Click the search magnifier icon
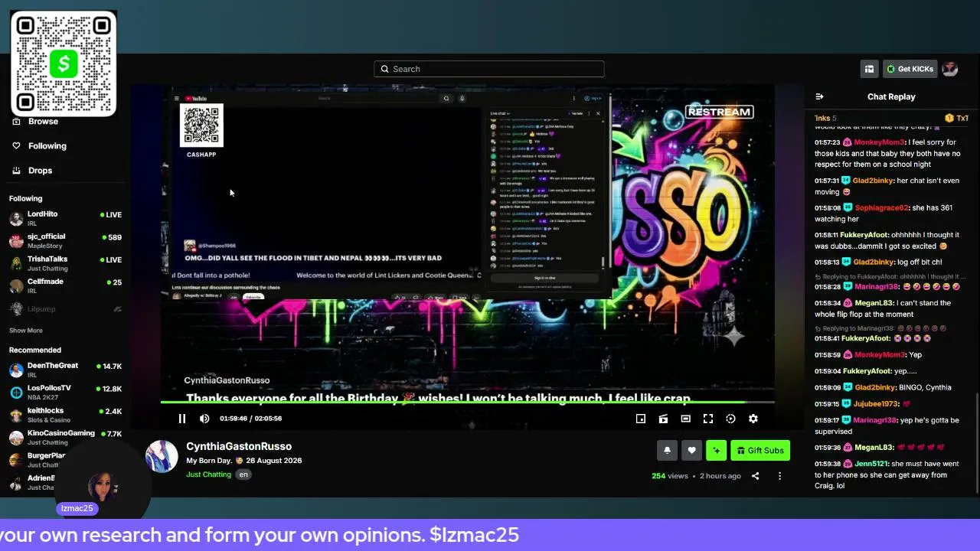This screenshot has width=980, height=551. click(x=384, y=69)
